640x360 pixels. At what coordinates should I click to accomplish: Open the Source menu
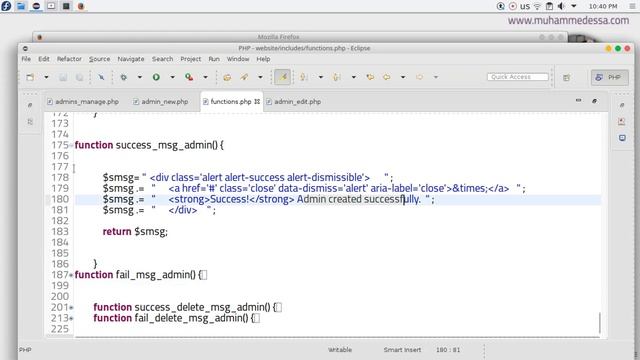pyautogui.click(x=100, y=59)
